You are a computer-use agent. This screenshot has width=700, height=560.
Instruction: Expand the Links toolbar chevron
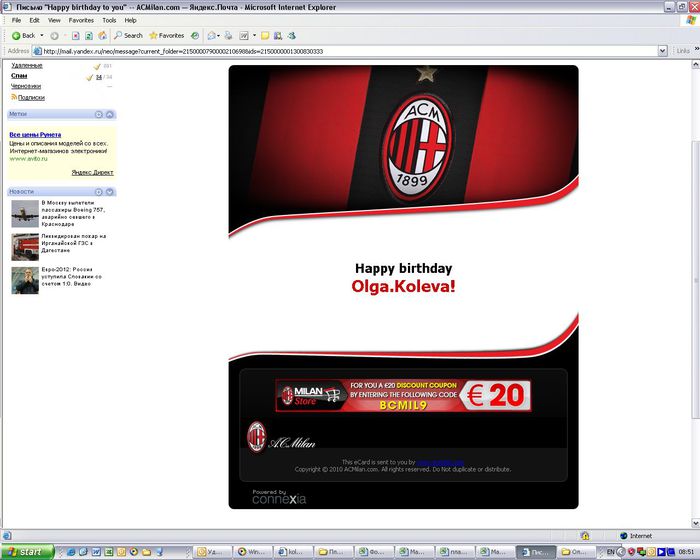coord(697,49)
